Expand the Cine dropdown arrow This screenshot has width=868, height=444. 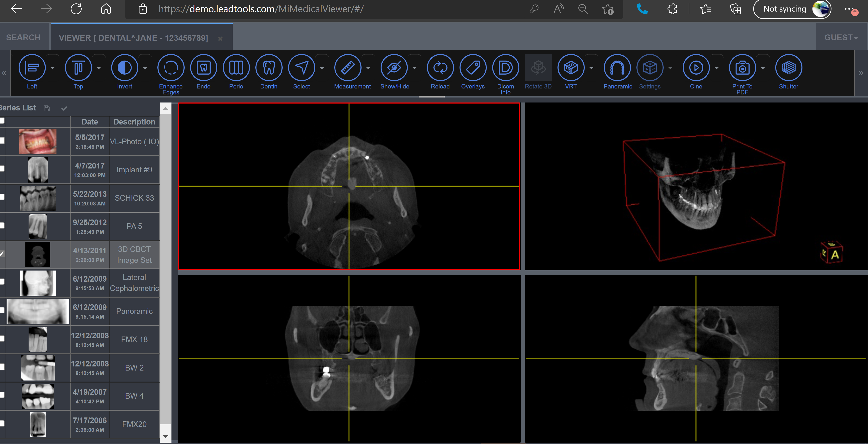(717, 68)
